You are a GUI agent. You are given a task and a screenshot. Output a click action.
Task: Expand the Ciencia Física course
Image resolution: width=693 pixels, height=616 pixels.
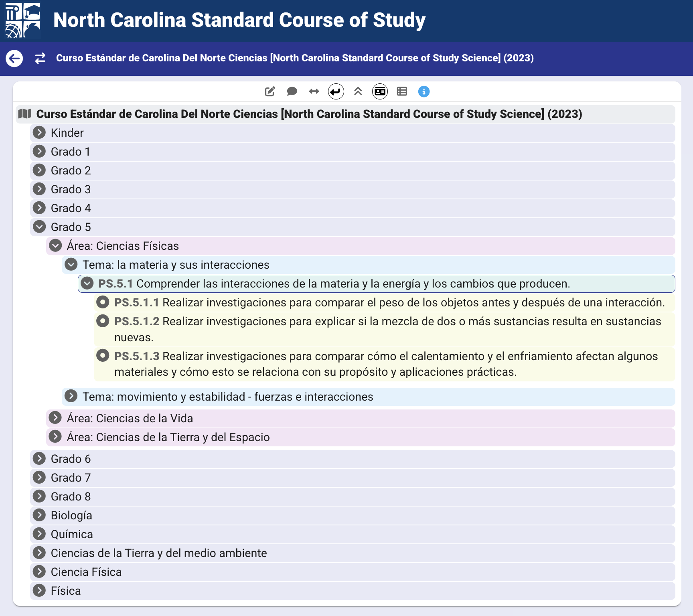pos(39,571)
